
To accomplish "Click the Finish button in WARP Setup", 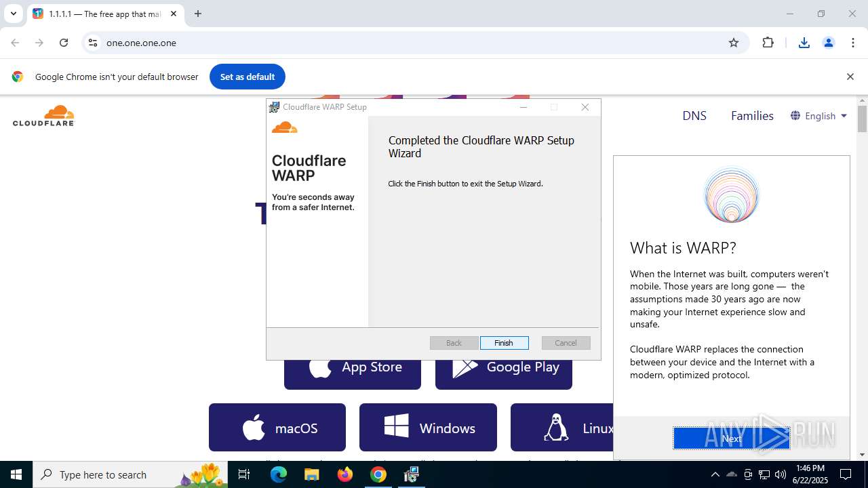I will click(504, 343).
